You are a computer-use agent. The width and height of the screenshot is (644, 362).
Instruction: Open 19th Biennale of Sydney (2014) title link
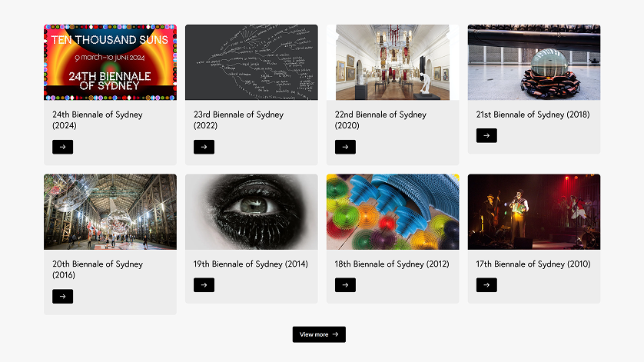tap(251, 264)
